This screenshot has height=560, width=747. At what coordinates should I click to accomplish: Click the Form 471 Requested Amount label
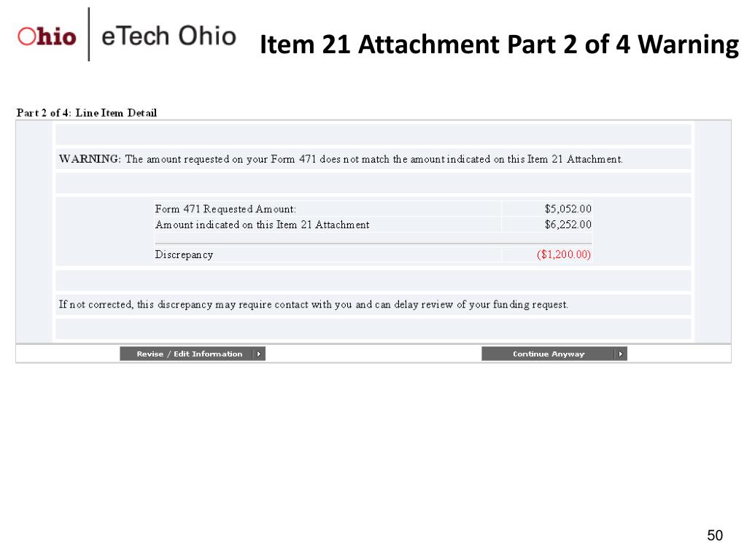225,209
